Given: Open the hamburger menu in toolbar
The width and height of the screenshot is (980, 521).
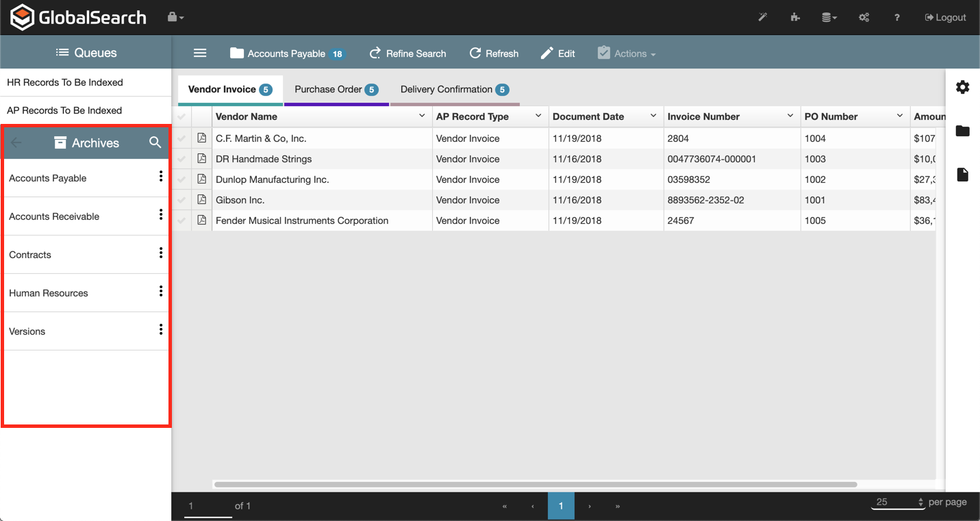Looking at the screenshot, I should [200, 53].
